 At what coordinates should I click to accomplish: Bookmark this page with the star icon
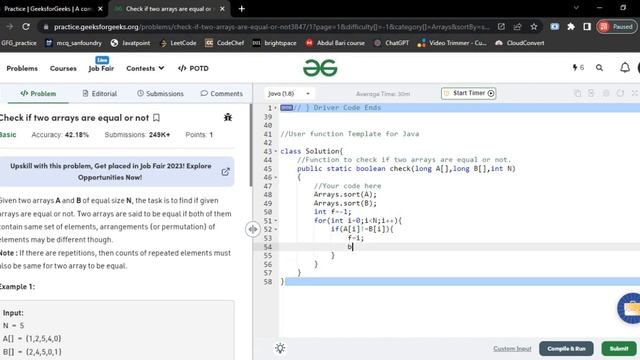(x=534, y=27)
